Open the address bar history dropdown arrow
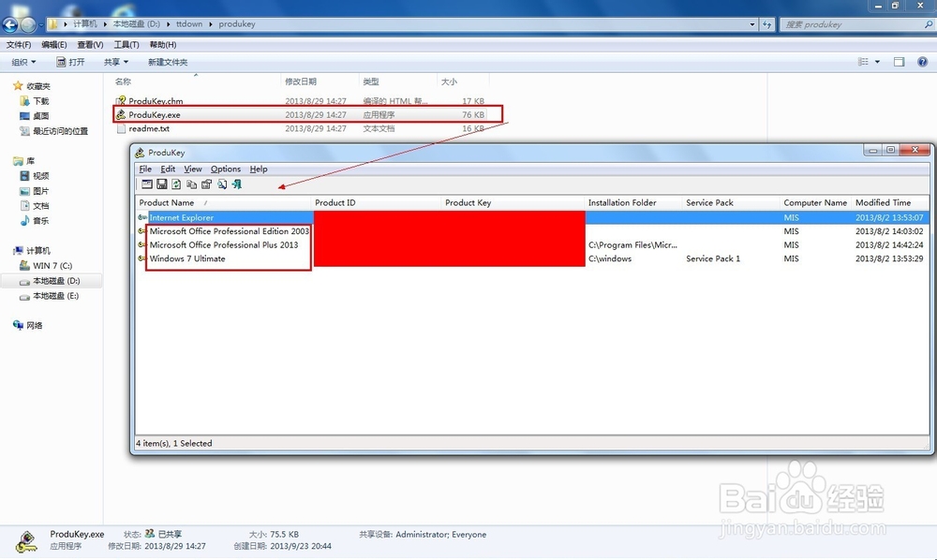This screenshot has height=560, width=937. [x=751, y=24]
